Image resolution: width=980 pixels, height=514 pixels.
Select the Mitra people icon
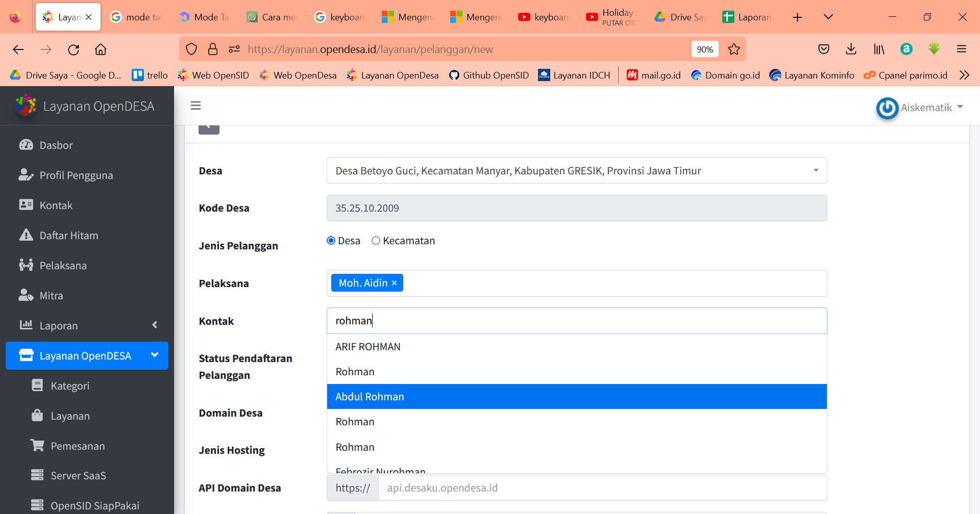click(26, 295)
